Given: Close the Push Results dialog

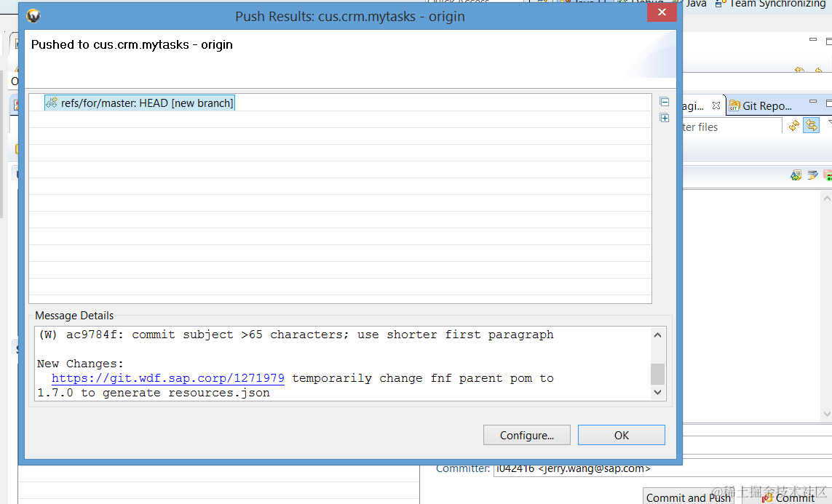Looking at the screenshot, I should click(662, 12).
